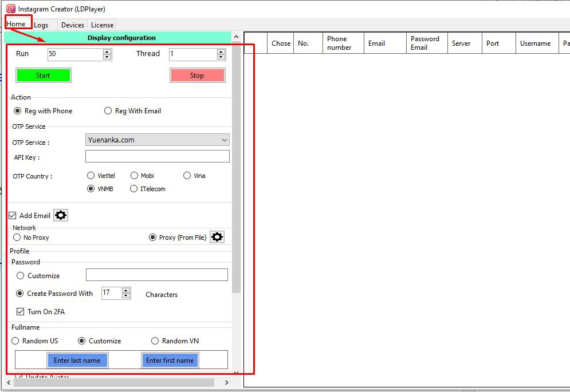Select Random VN fullname option
The height and width of the screenshot is (392, 570).
(x=175, y=340)
